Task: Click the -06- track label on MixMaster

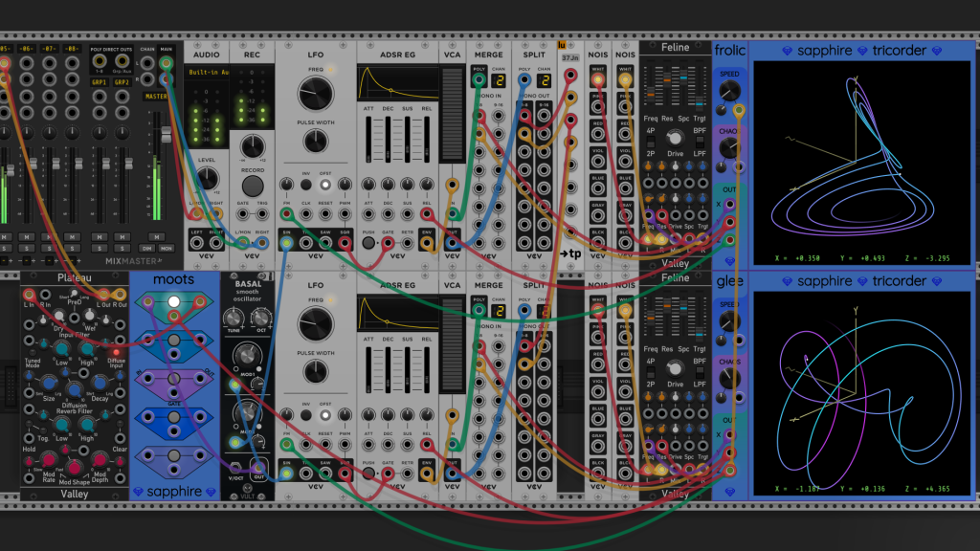Action: coord(26,49)
